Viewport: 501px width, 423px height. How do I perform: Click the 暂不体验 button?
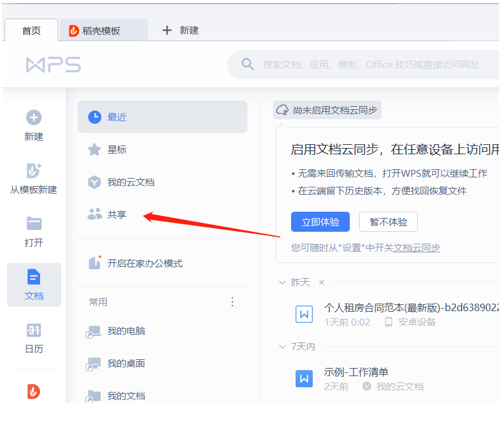388,222
